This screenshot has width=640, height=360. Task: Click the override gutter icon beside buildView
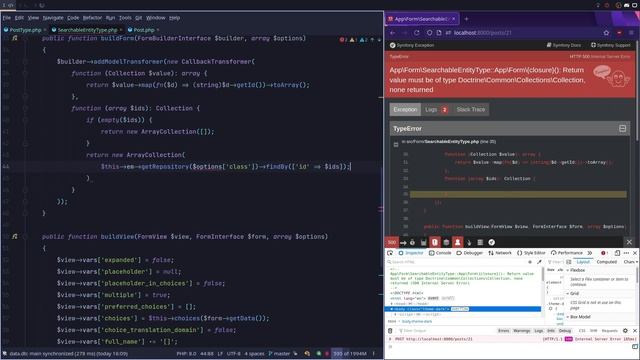click(15, 236)
